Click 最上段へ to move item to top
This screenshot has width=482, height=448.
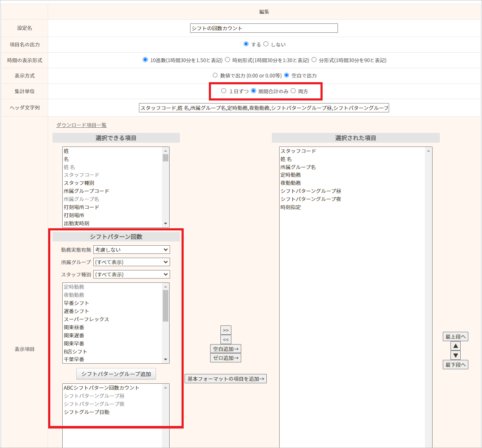tap(455, 336)
